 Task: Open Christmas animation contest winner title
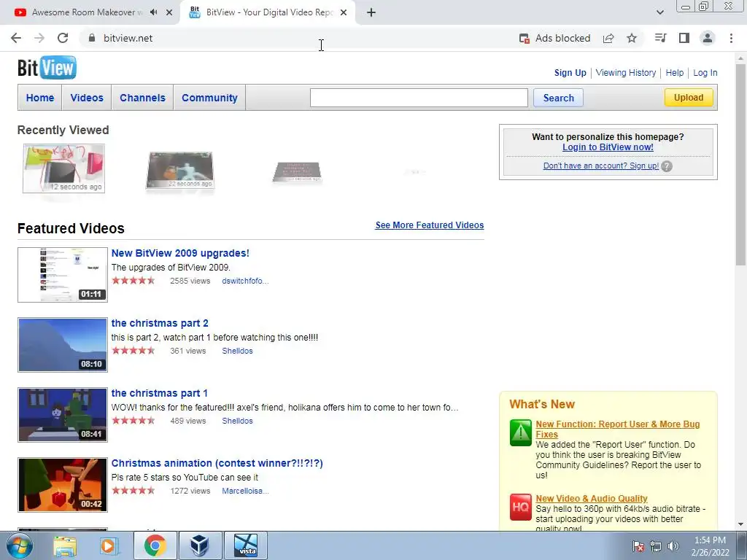click(217, 463)
